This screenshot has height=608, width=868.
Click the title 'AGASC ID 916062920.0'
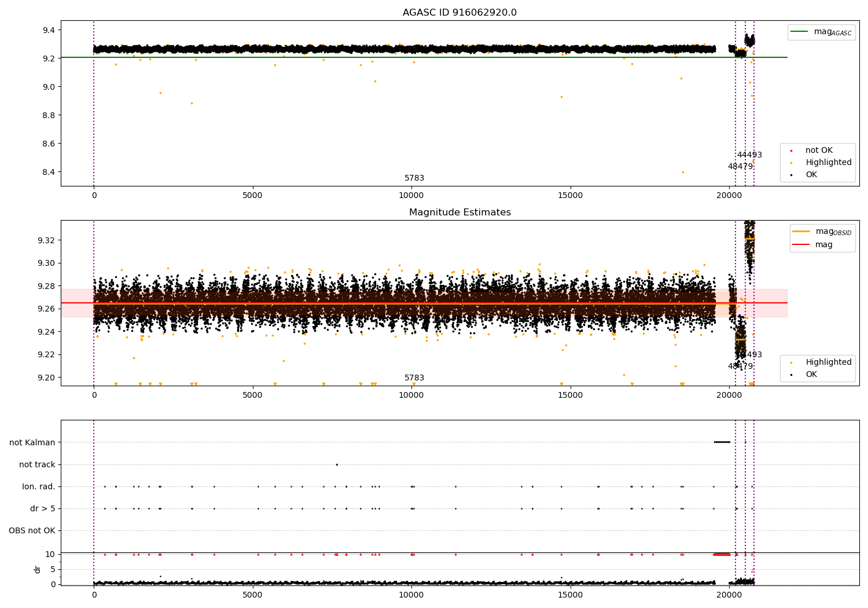pyautogui.click(x=459, y=13)
